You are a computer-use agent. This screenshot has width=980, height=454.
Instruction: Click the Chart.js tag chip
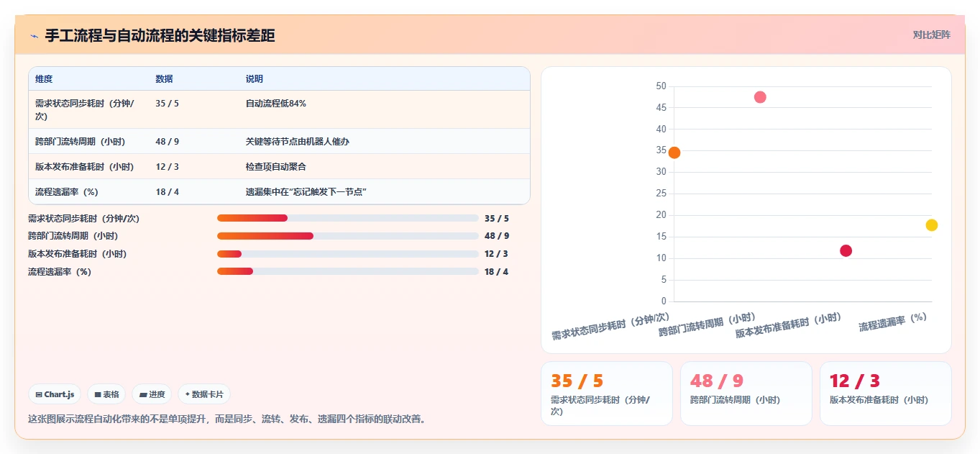coord(55,394)
